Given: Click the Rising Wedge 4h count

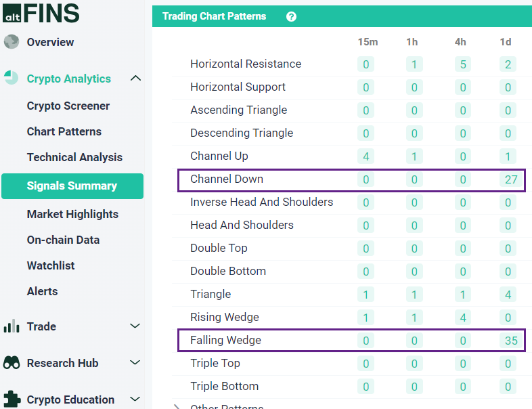Looking at the screenshot, I should point(462,318).
